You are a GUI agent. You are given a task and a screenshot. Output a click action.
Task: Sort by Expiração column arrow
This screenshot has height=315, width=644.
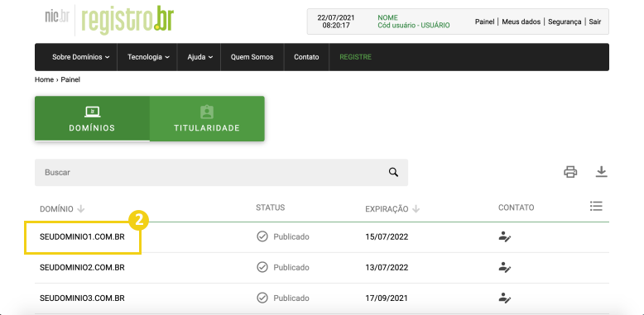tap(416, 209)
